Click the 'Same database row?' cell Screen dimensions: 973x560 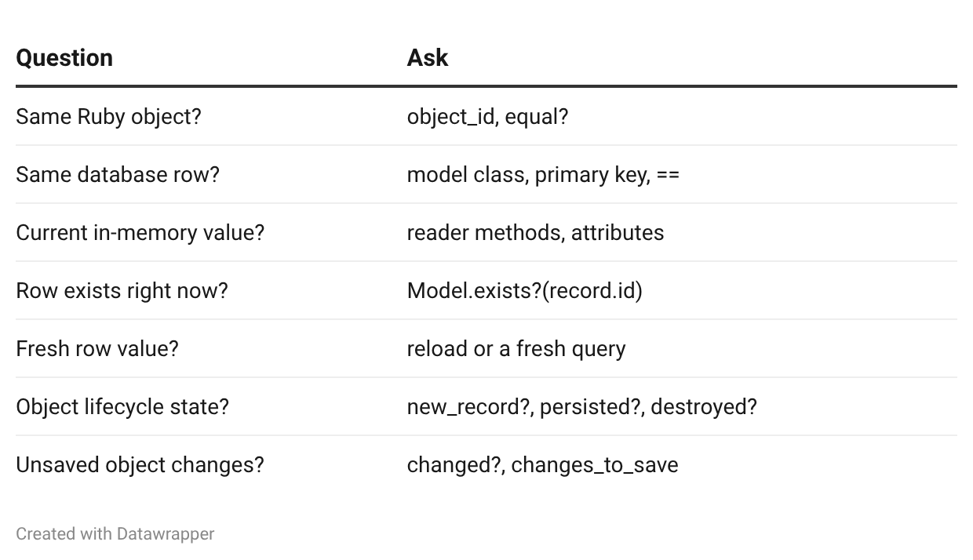click(118, 174)
